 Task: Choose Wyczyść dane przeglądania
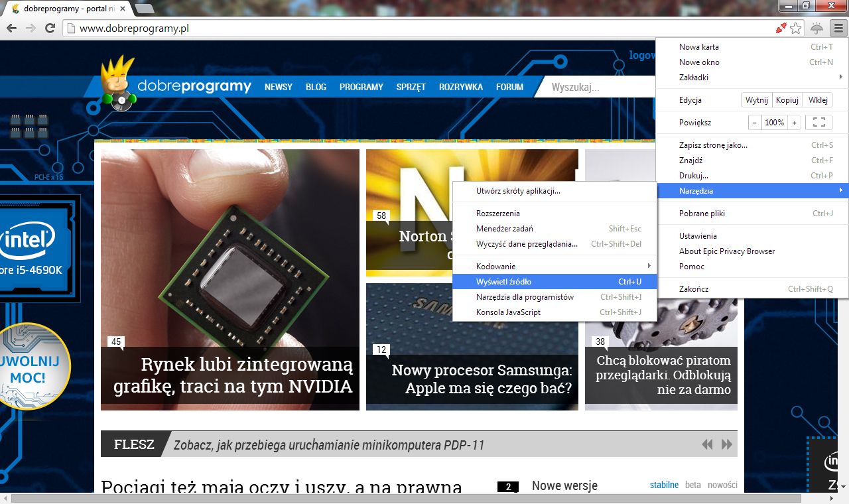(555, 244)
